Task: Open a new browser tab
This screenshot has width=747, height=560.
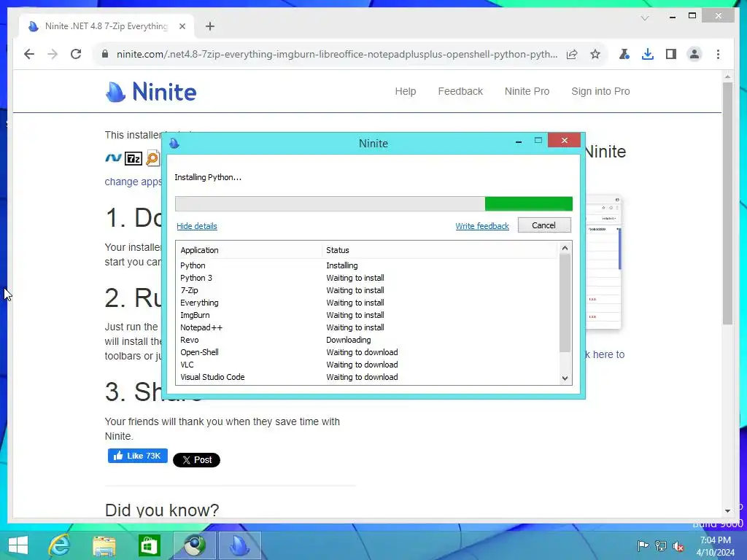Action: [x=210, y=26]
